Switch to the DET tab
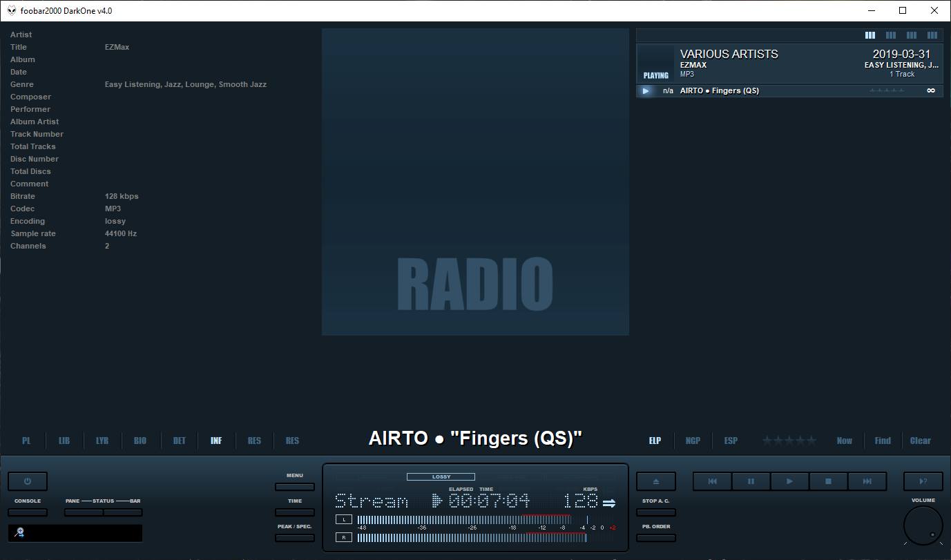The image size is (951, 560). pyautogui.click(x=180, y=441)
